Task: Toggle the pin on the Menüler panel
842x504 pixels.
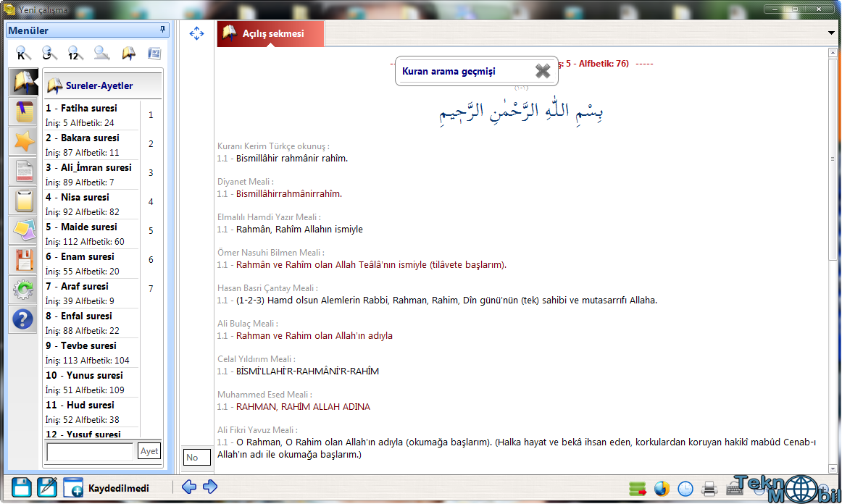Action: pyautogui.click(x=162, y=30)
